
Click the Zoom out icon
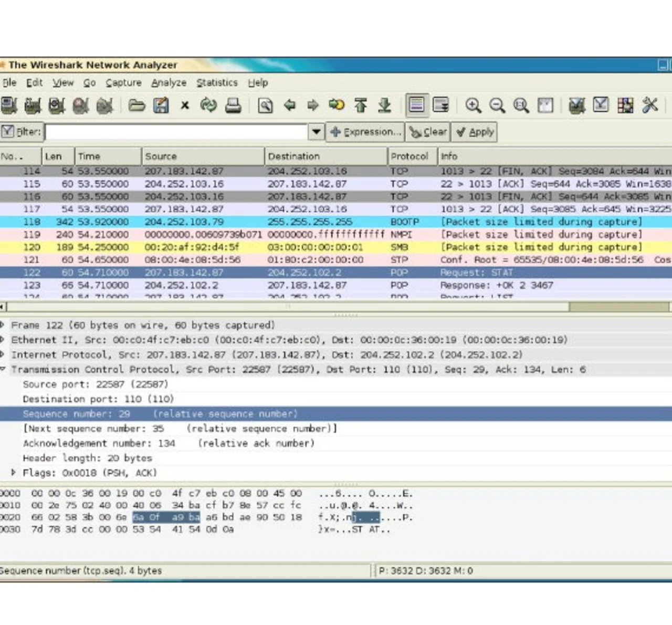click(x=497, y=106)
